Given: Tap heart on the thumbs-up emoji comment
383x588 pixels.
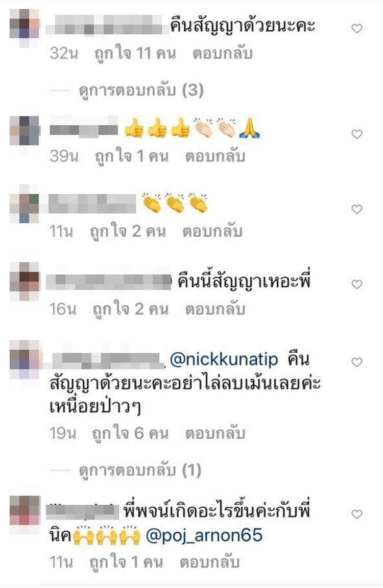Looking at the screenshot, I should [357, 134].
